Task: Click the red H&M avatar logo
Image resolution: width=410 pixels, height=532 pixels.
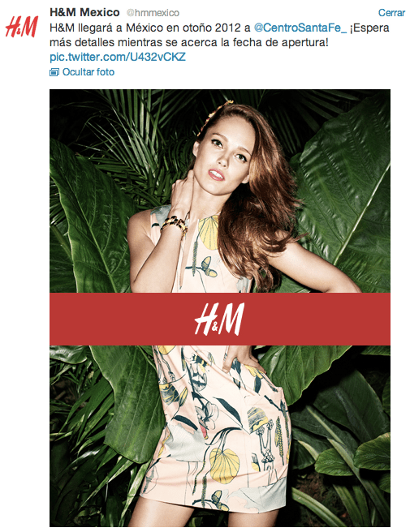Action: (21, 27)
